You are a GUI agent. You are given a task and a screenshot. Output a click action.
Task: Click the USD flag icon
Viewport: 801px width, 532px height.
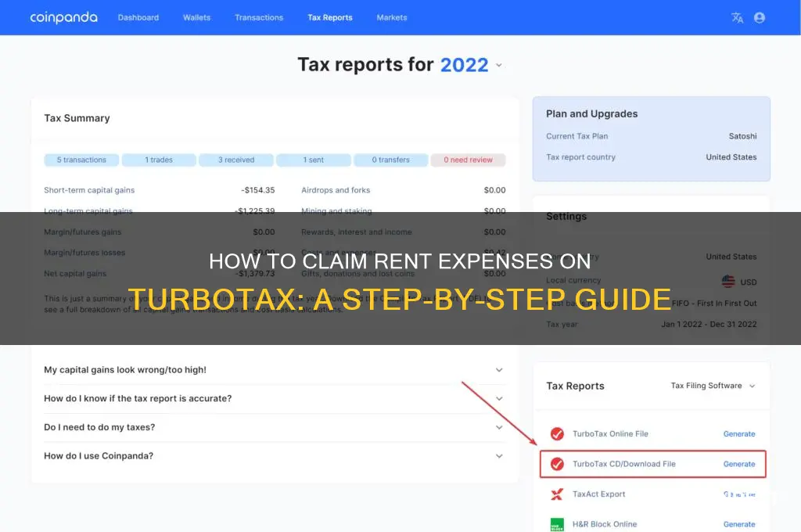pos(728,282)
